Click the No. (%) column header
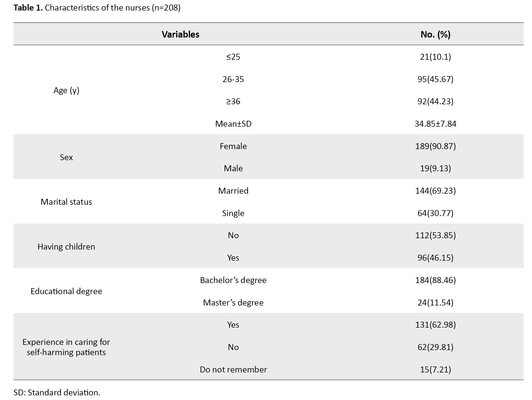This screenshot has width=532, height=400. click(435, 34)
